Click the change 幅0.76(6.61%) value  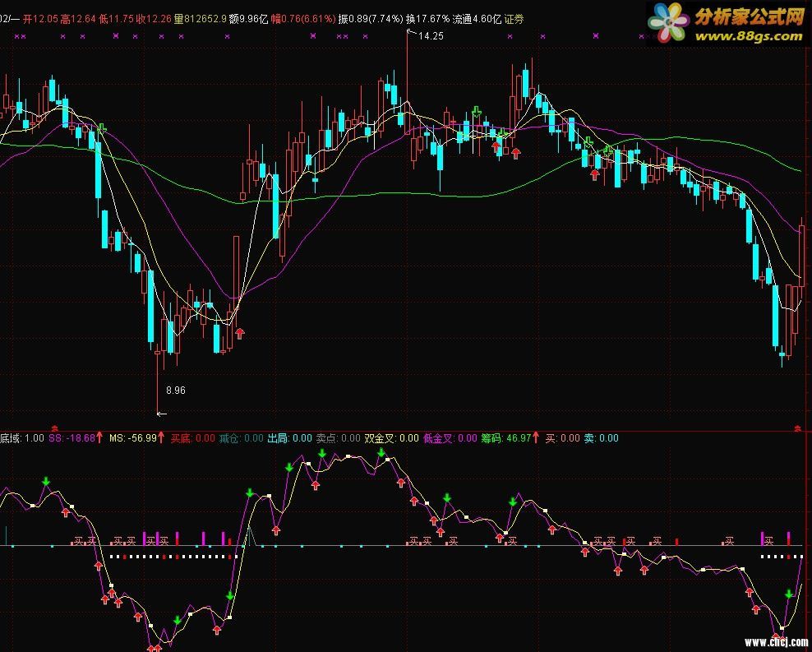(303, 20)
